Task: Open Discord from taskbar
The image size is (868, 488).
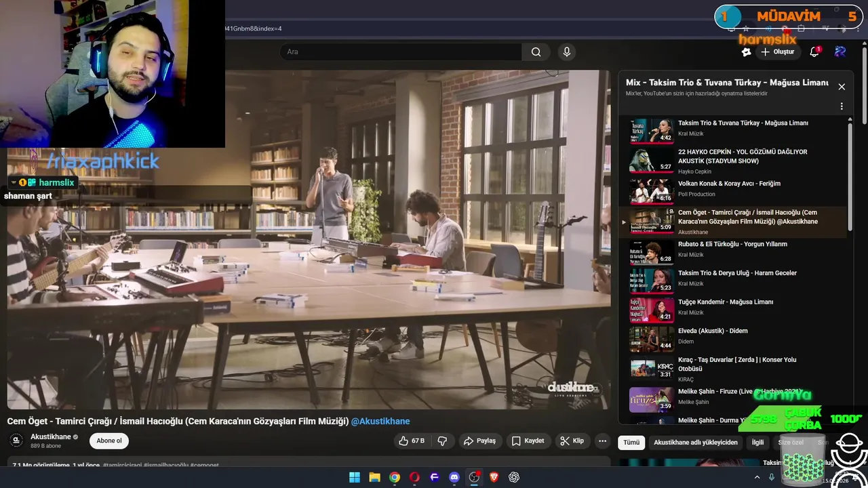Action: 454,477
